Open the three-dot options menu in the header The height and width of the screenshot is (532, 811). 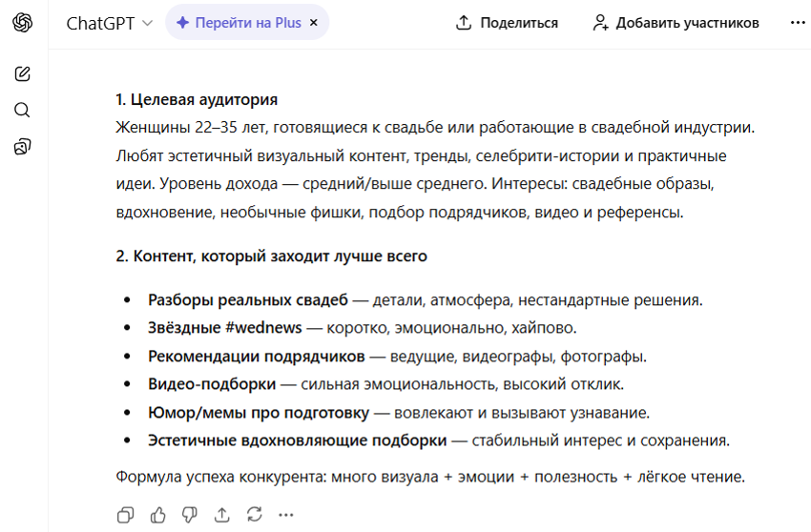click(x=798, y=23)
